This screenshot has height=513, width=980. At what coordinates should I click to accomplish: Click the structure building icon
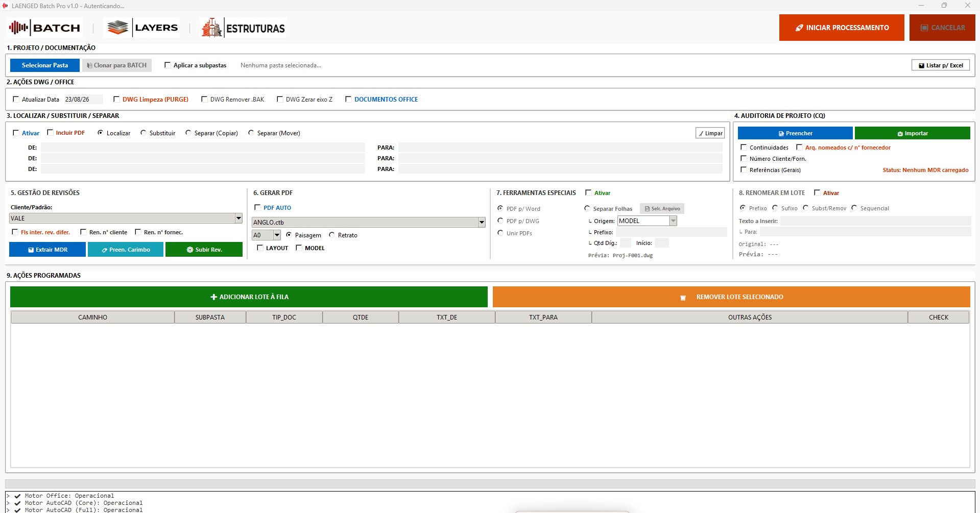211,28
